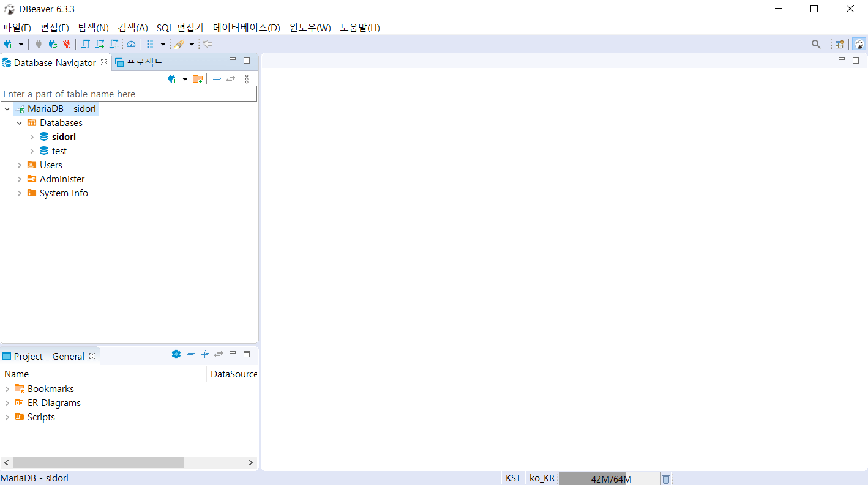Click the gray Connect plug icon
868x485 pixels.
(x=39, y=44)
